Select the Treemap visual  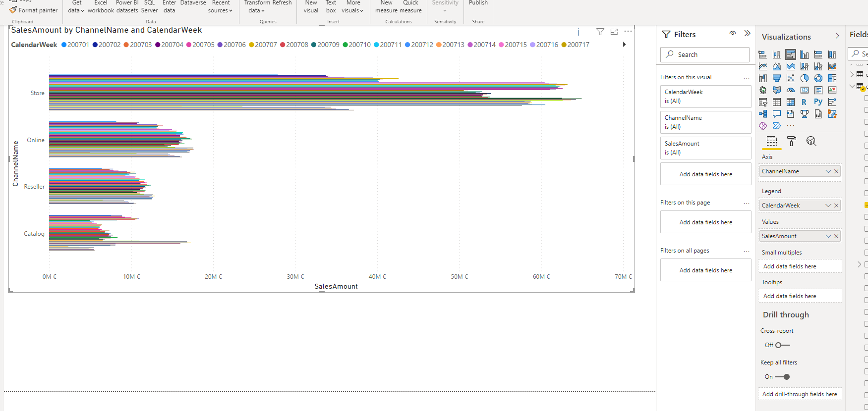[x=832, y=78]
